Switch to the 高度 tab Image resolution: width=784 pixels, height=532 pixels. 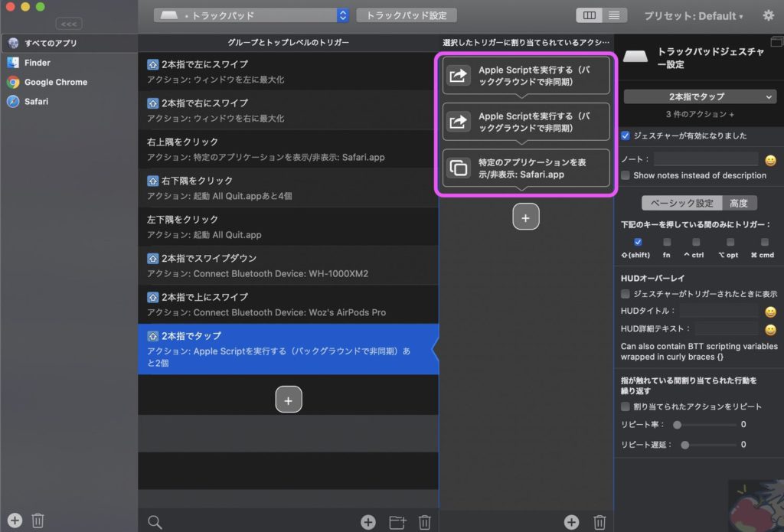(740, 203)
